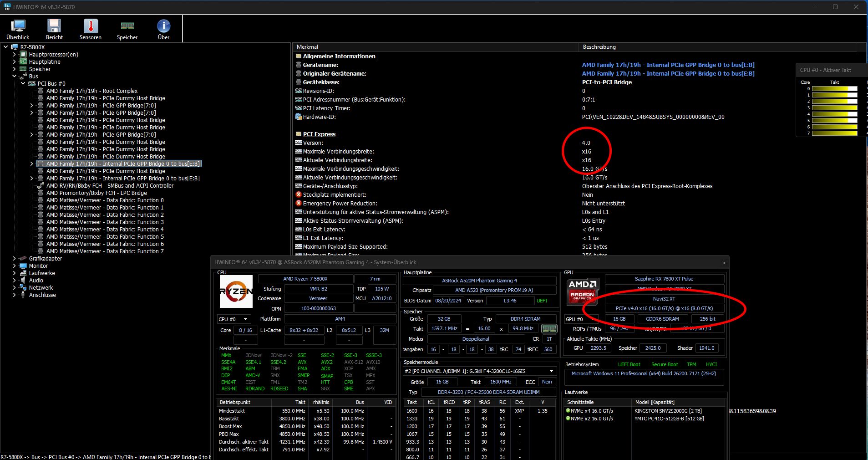Expand the Laufwerke drives tree node
Viewport: 868px width, 460px height.
14,273
